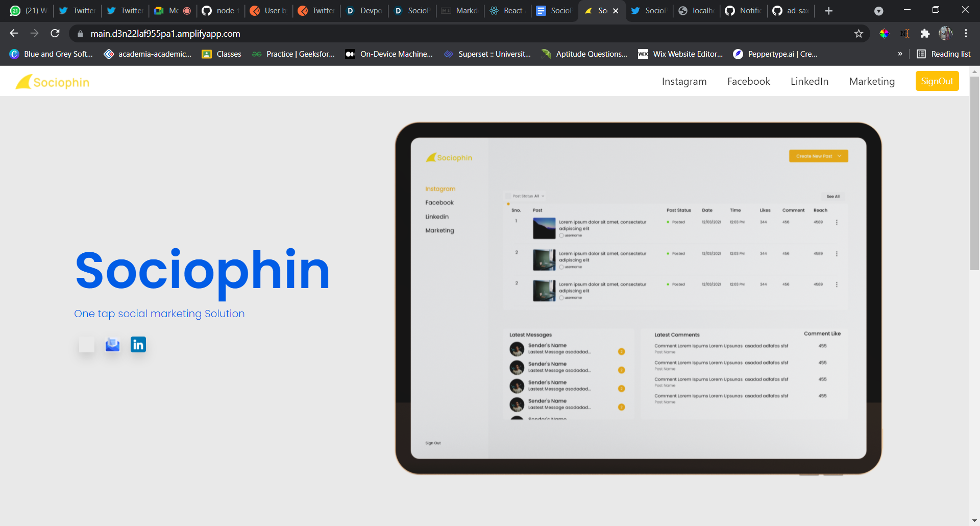Open the LinkedIn nav link
This screenshot has height=526, width=980.
tap(809, 81)
